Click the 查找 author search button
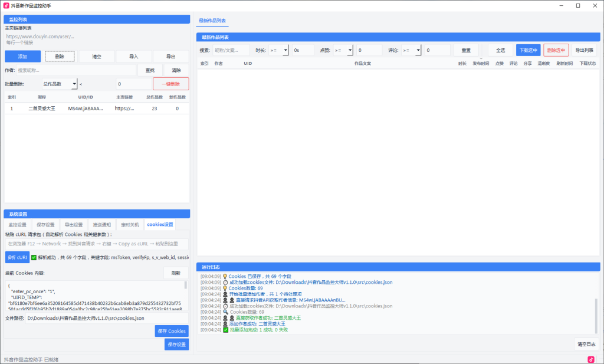 [150, 70]
